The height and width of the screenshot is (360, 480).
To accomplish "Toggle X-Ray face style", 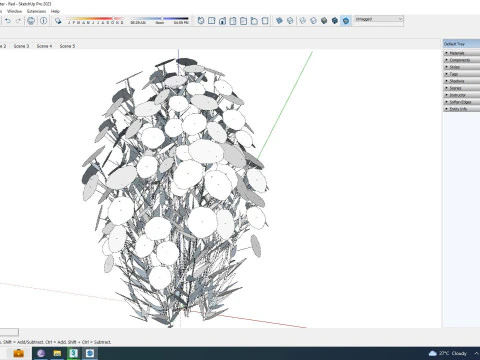I will click(x=279, y=21).
